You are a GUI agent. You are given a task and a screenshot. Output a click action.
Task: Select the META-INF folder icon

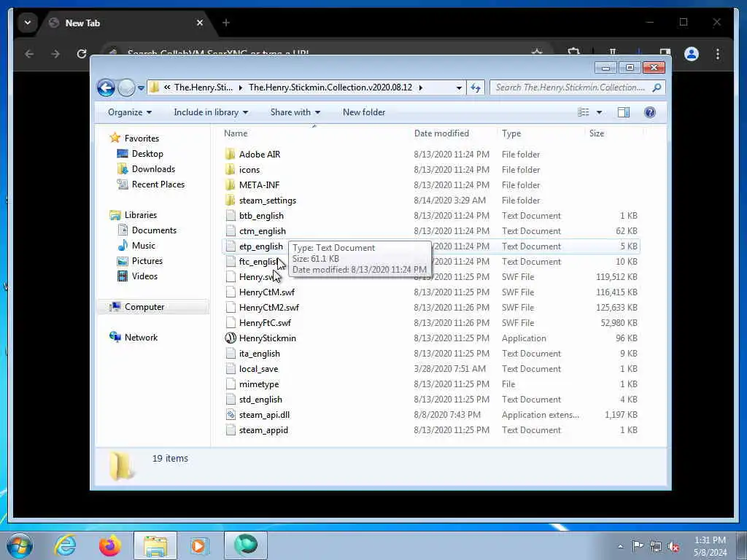coord(231,184)
